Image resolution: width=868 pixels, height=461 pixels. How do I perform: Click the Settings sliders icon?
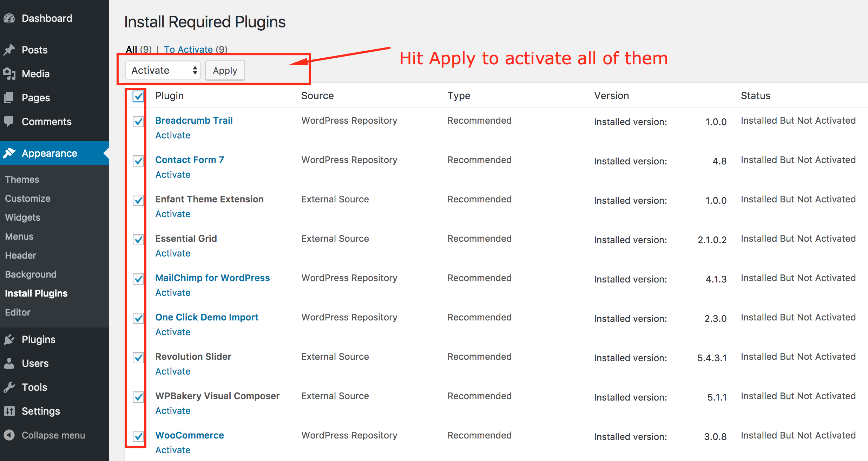pyautogui.click(x=9, y=411)
